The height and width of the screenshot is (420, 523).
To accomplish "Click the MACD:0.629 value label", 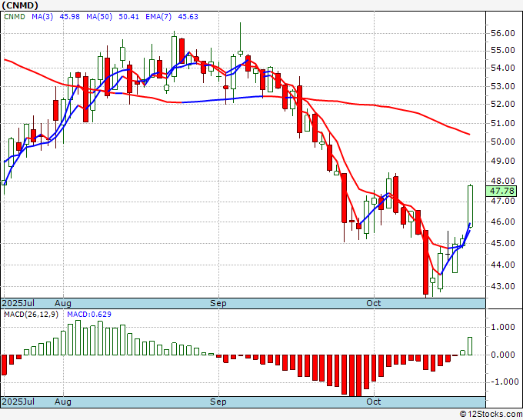I will [89, 315].
